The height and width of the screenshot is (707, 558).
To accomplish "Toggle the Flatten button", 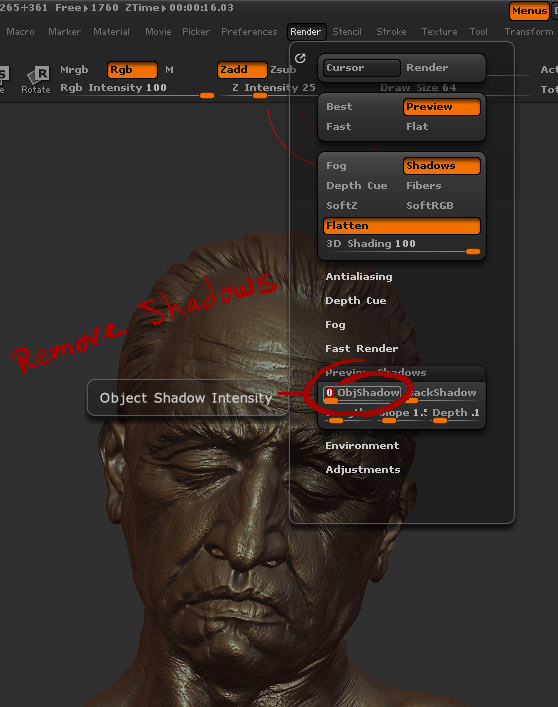I will [402, 226].
